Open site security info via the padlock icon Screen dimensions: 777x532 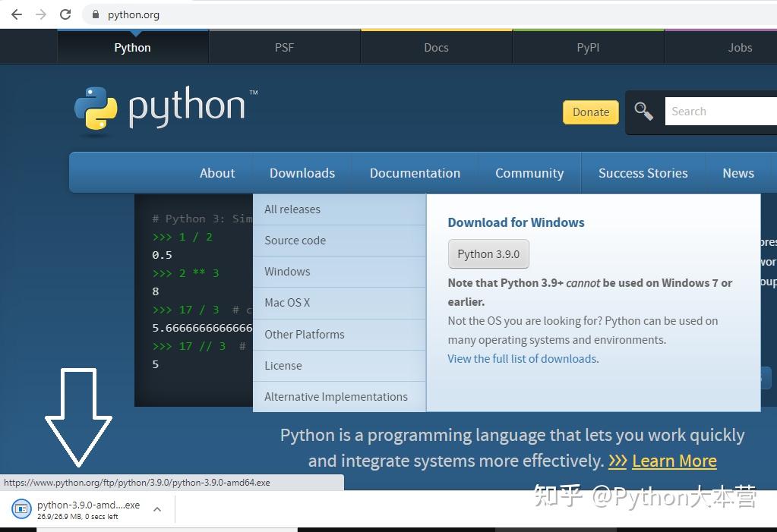tap(94, 14)
